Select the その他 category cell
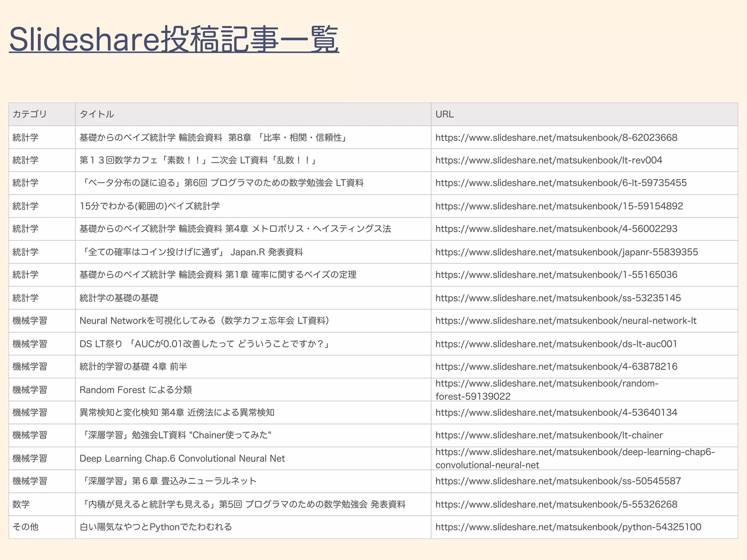Viewport: 747px width, 560px height. [25, 527]
